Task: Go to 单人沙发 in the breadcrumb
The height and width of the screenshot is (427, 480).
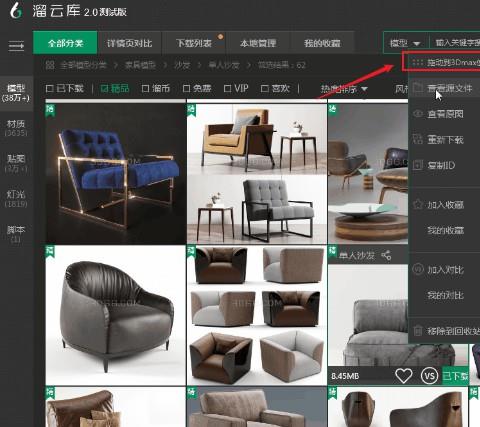Action: click(224, 65)
